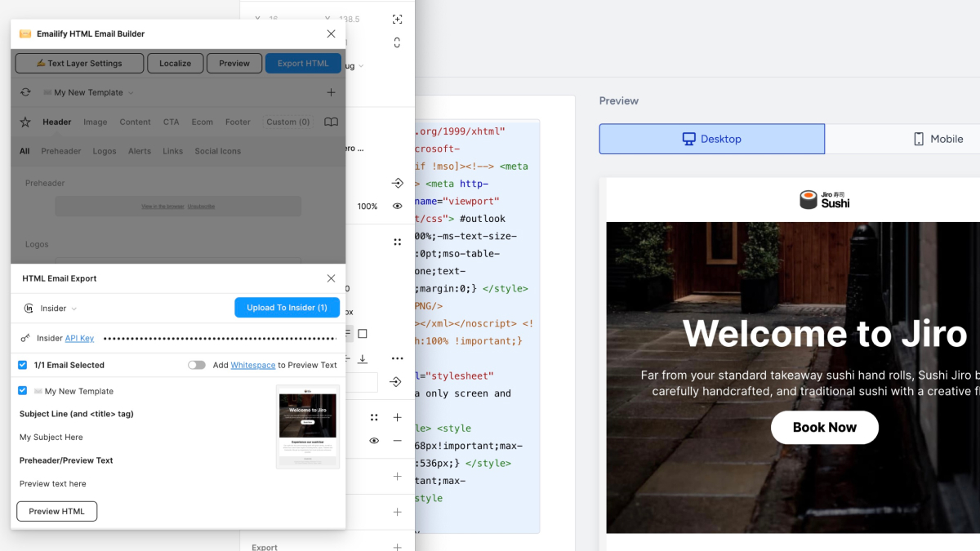Click the Welcome to Jiro heading
This screenshot has width=980, height=551.
tap(825, 333)
